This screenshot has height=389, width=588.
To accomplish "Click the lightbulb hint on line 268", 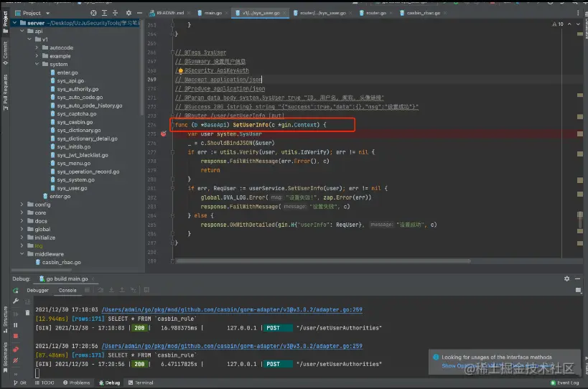I will pos(180,70).
